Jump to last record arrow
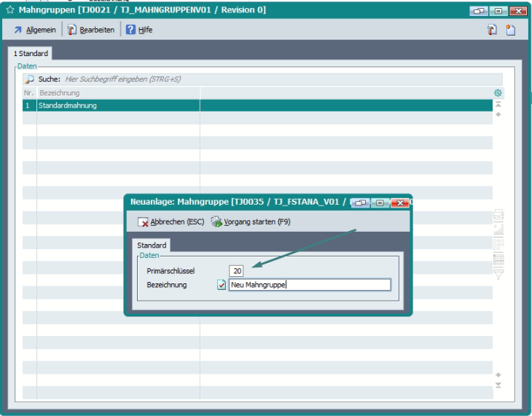This screenshot has height=416, width=532. (498, 385)
